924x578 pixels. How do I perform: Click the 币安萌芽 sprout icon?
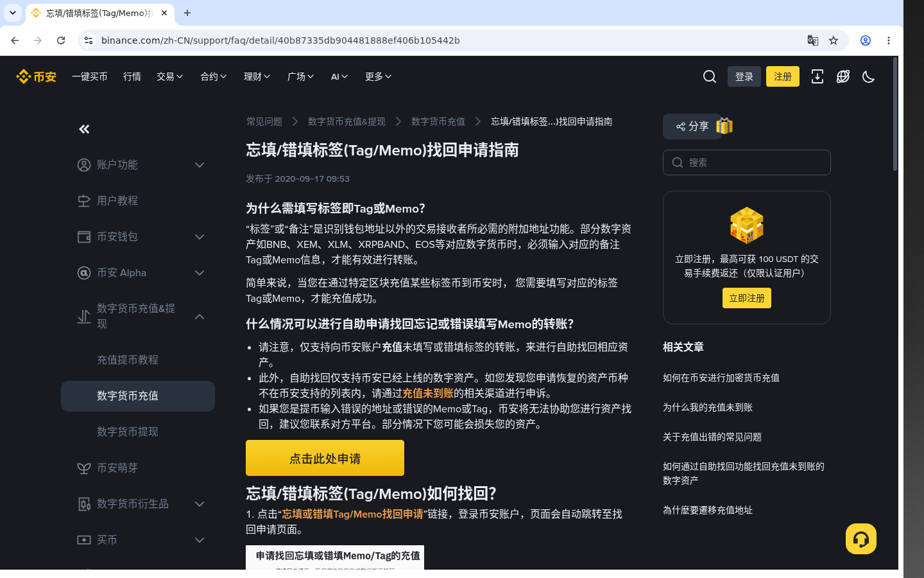[x=84, y=468]
